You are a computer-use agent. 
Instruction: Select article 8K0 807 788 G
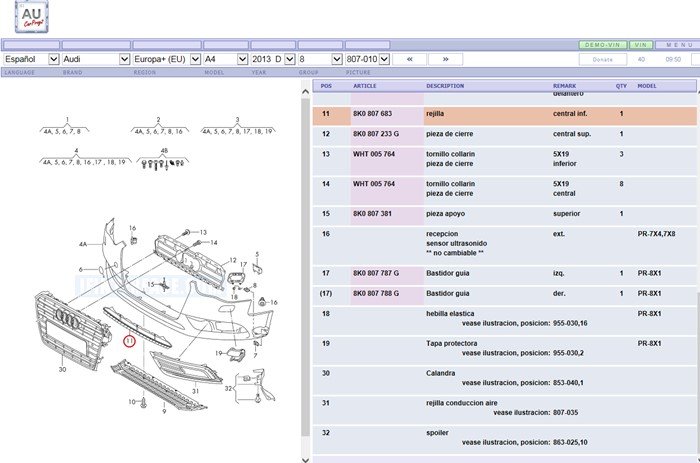tap(376, 294)
